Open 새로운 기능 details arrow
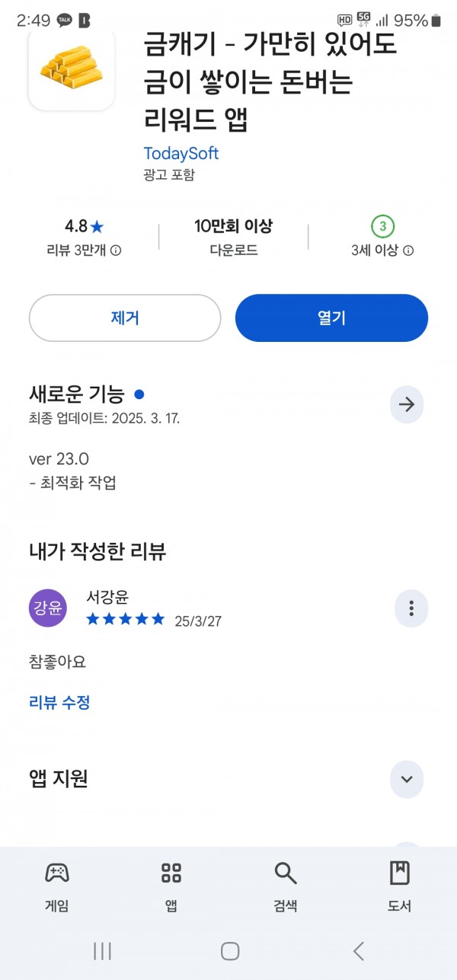 407,404
